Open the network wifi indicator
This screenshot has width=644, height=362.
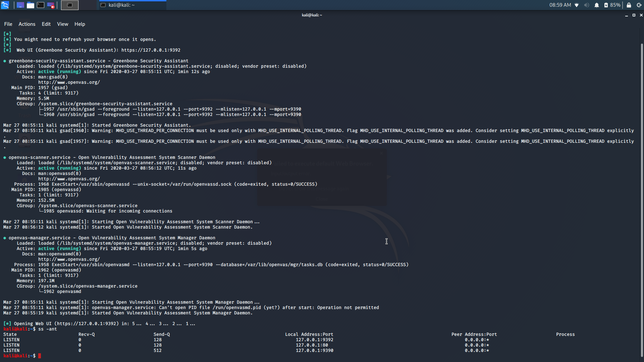tap(577, 5)
